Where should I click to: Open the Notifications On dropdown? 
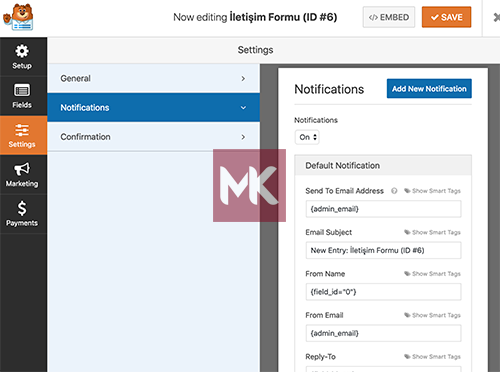[x=307, y=137]
